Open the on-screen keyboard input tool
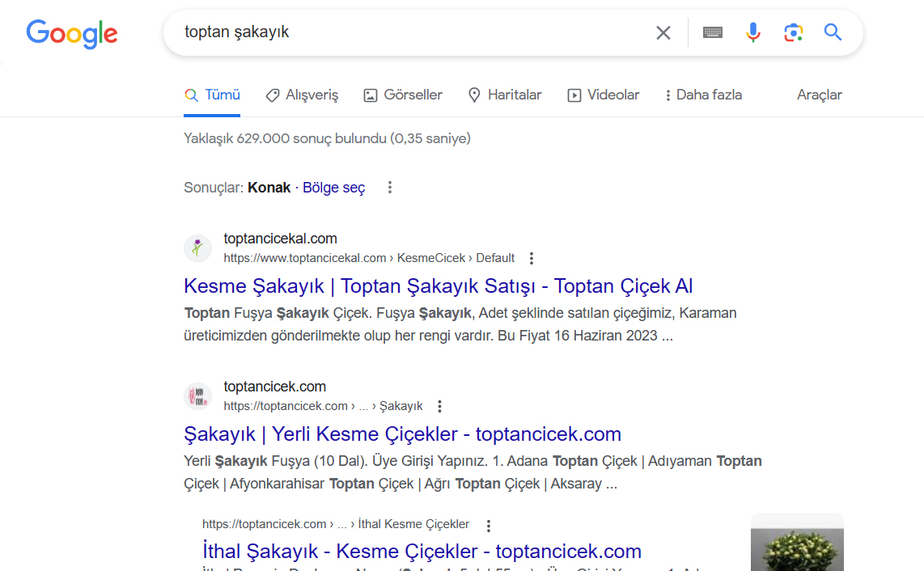Image resolution: width=924 pixels, height=571 pixels. (712, 32)
